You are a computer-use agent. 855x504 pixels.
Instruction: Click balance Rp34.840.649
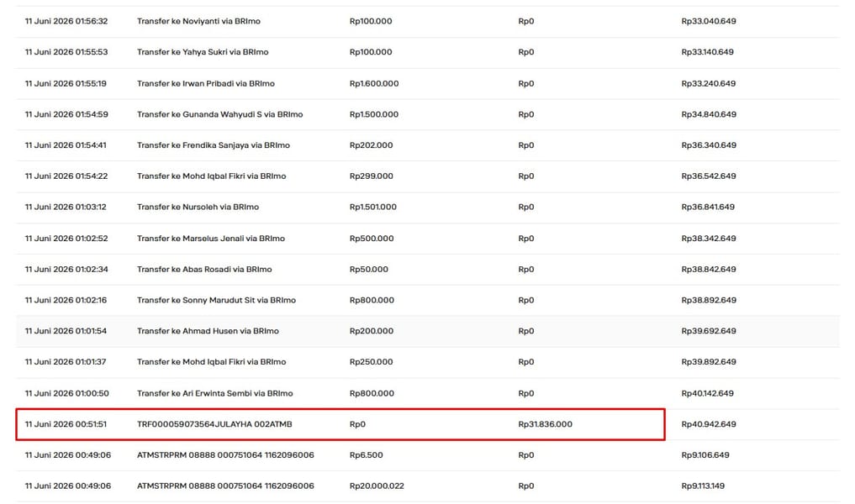pyautogui.click(x=709, y=114)
